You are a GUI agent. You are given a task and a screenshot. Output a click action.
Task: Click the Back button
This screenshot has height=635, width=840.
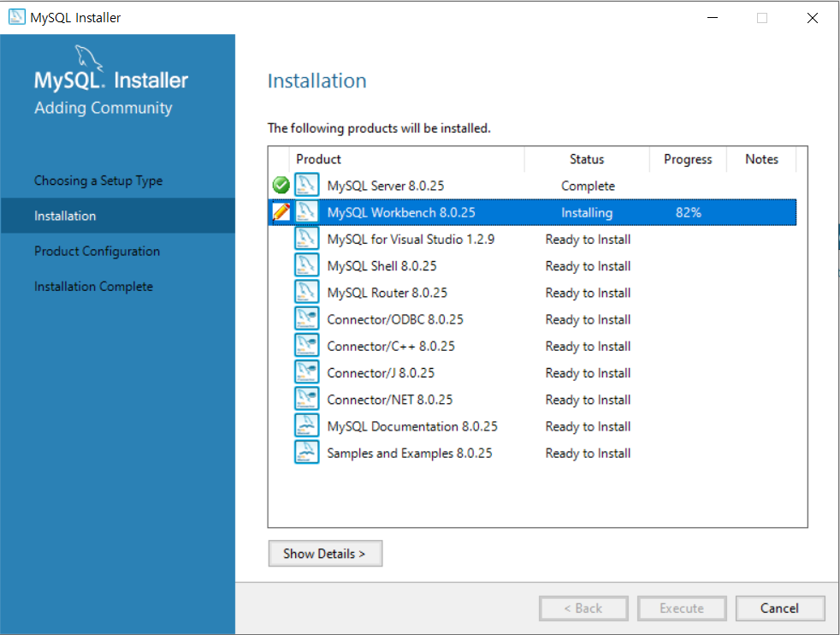pyautogui.click(x=583, y=608)
